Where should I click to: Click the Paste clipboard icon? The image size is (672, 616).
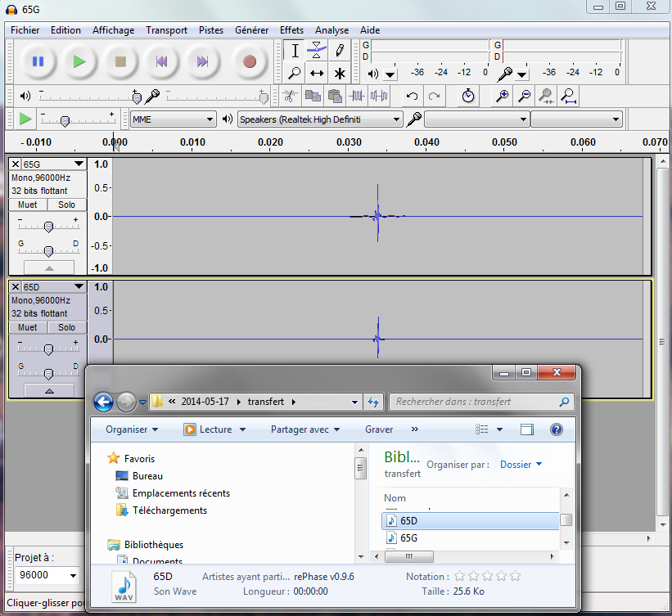coord(335,96)
